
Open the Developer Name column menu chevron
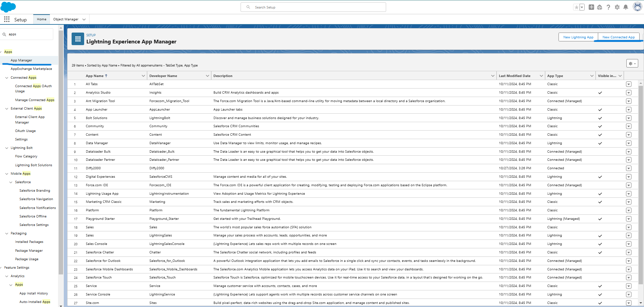click(x=207, y=76)
